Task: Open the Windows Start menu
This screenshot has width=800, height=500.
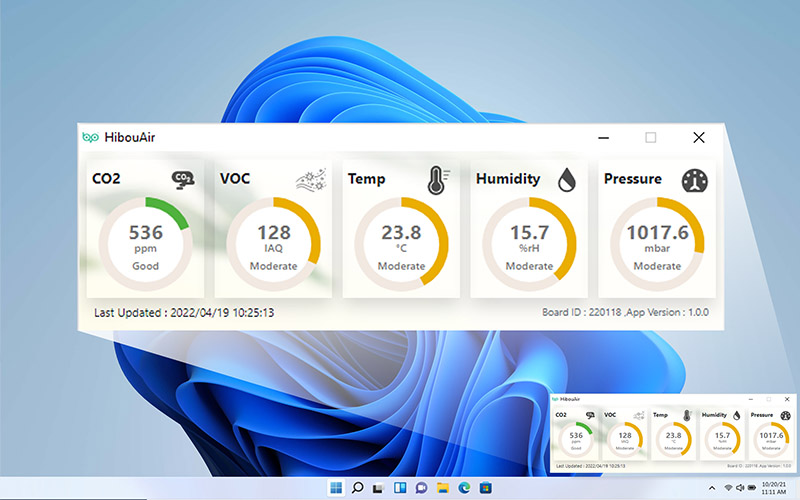Action: (x=336, y=488)
